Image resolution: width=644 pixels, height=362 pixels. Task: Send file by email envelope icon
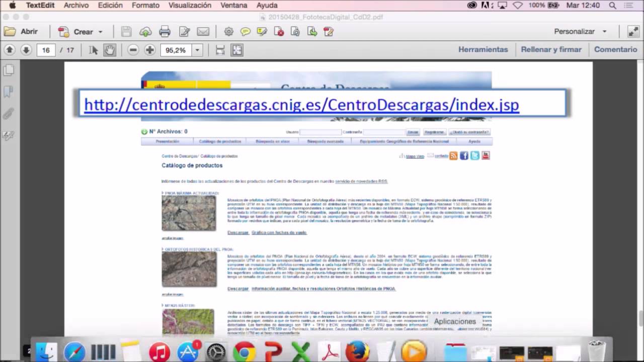203,32
